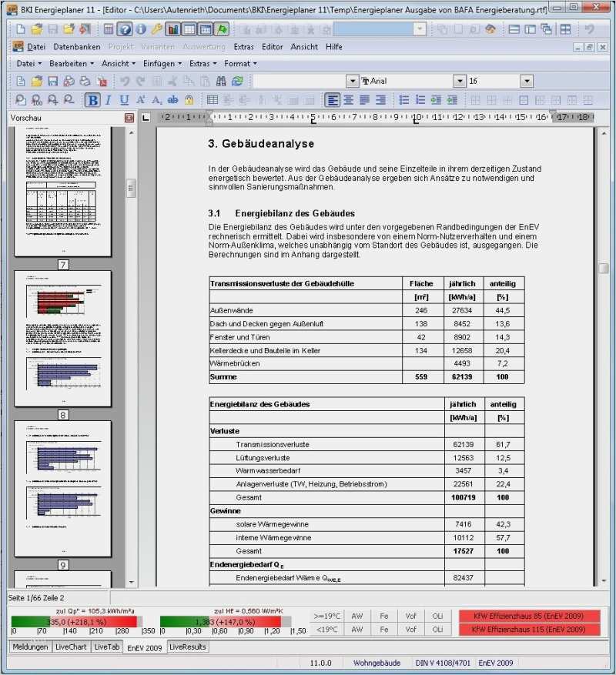Viewport: 616px width, 675px height.
Task: Open the Arial font family dropdown
Action: pyautogui.click(x=461, y=80)
